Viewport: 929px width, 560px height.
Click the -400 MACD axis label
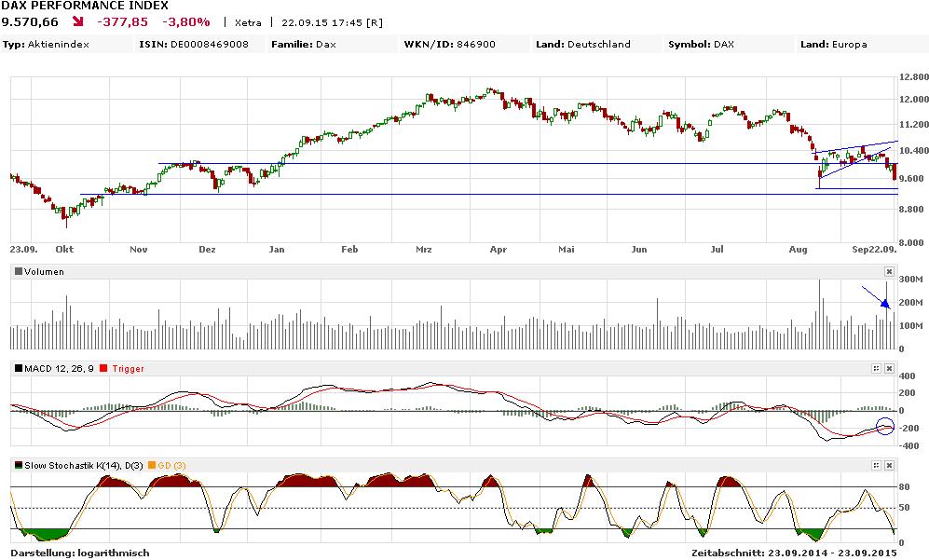click(x=907, y=446)
